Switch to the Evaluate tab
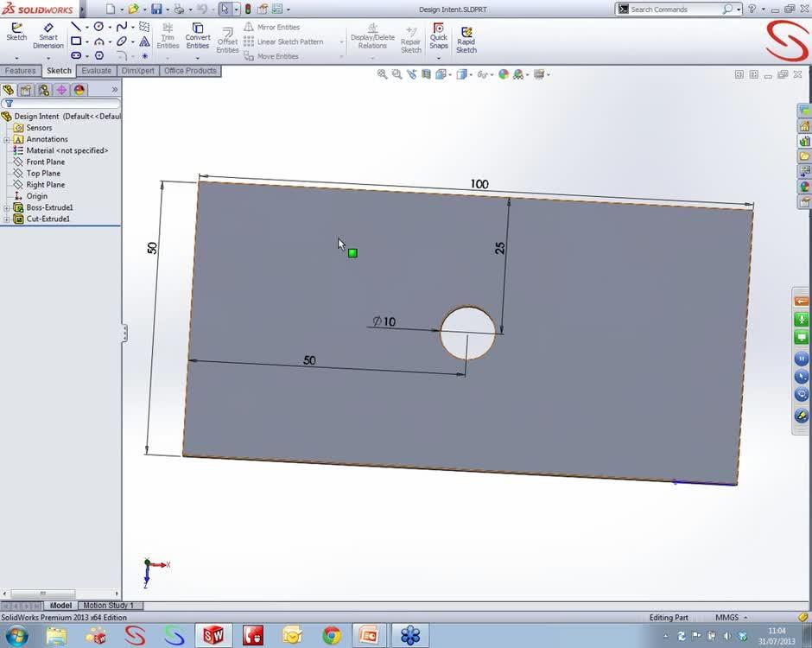 (96, 71)
